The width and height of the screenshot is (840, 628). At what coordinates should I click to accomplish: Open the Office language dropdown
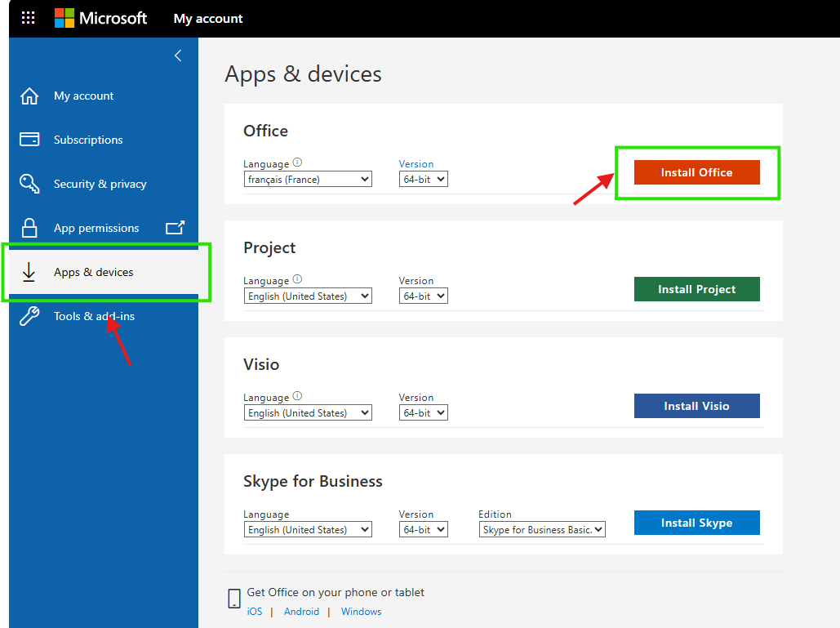point(308,180)
